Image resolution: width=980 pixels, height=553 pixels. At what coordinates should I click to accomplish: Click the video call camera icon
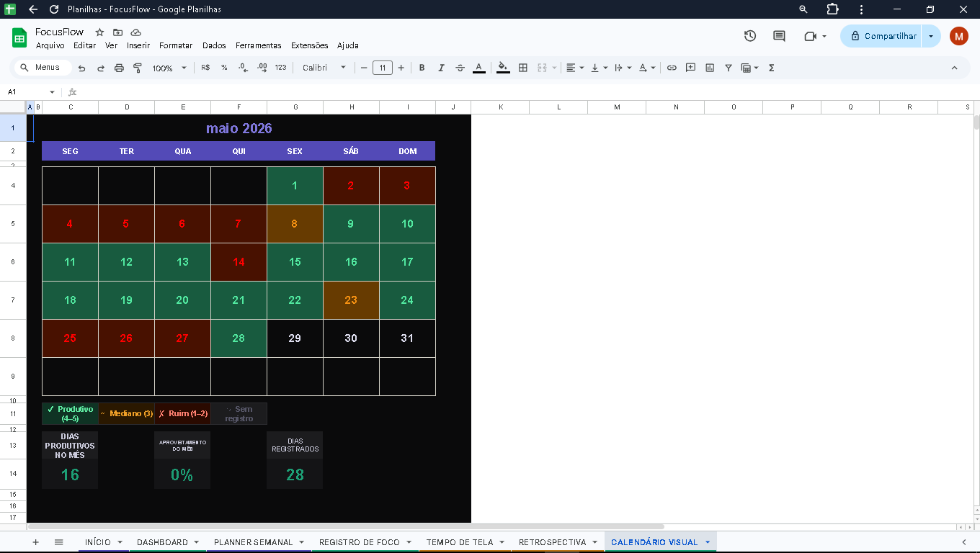810,36
